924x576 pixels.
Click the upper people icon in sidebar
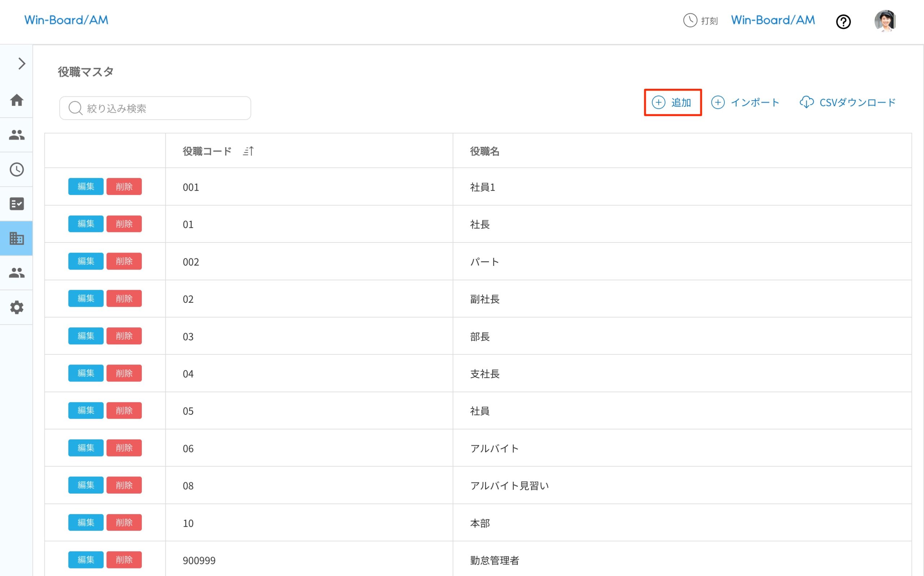coord(17,135)
